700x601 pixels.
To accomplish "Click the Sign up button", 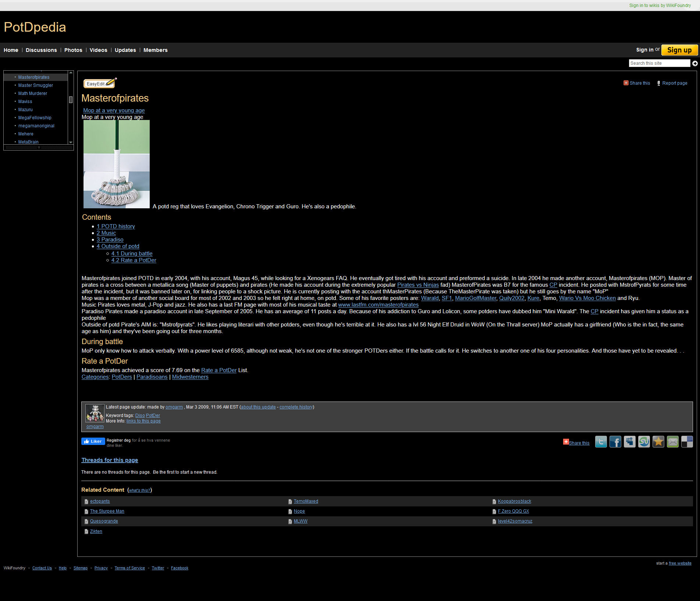I will tap(679, 50).
